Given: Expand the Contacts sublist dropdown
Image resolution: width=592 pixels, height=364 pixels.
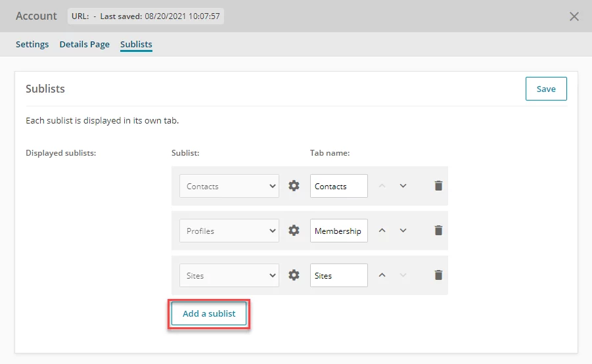Looking at the screenshot, I should 229,186.
